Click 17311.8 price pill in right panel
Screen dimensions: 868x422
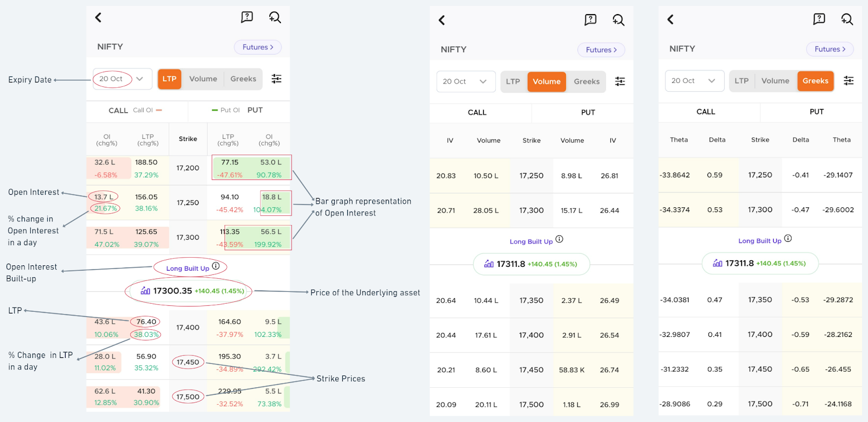coord(760,263)
